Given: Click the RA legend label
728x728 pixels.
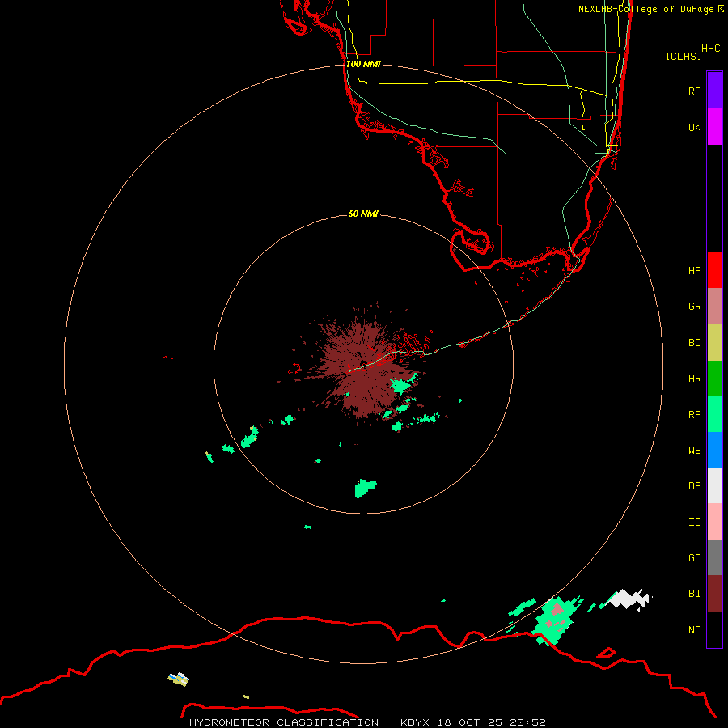Looking at the screenshot, I should coord(694,415).
